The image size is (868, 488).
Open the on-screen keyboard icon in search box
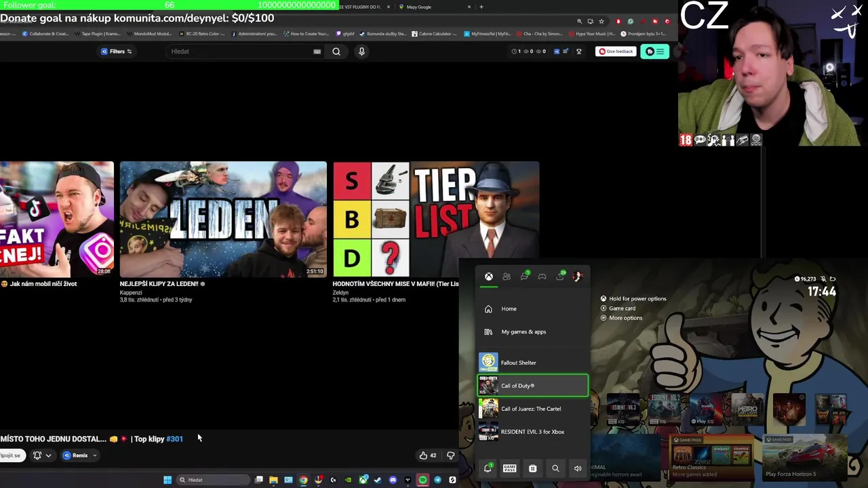pos(317,52)
